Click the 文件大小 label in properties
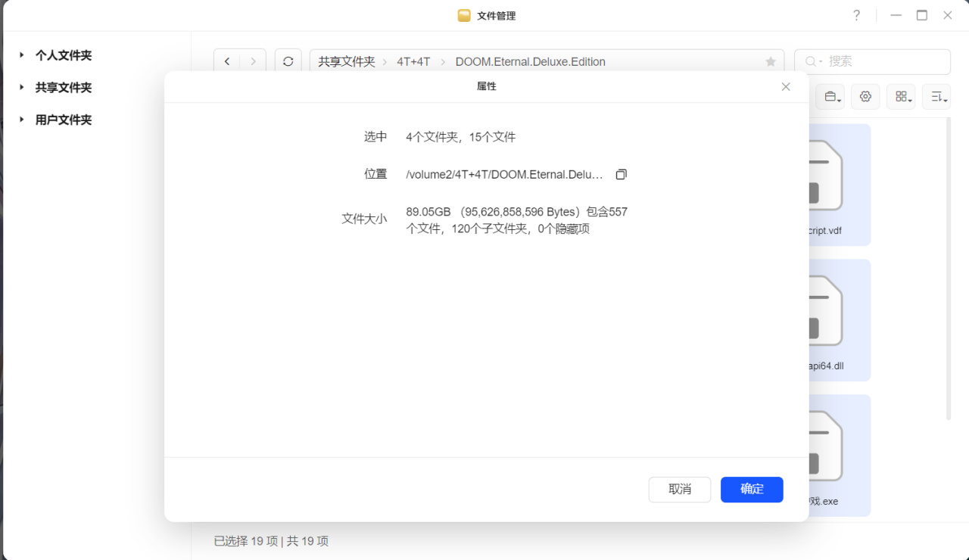The height and width of the screenshot is (560, 969). tap(364, 219)
